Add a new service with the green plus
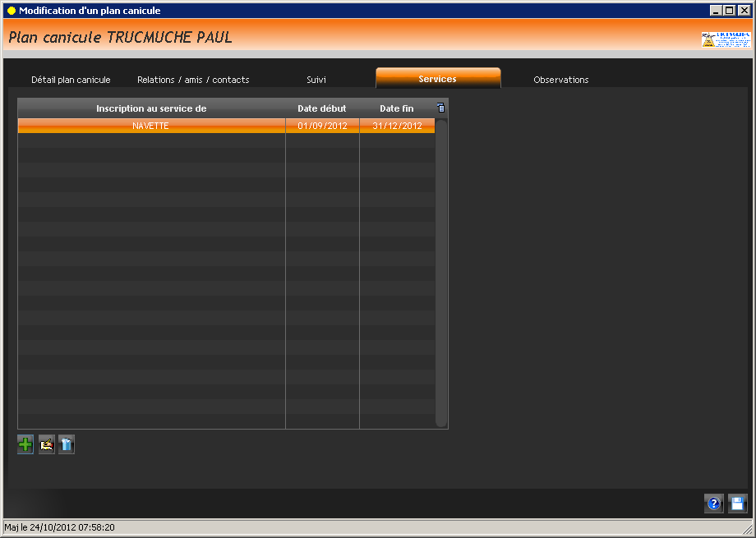756x538 pixels. [x=25, y=445]
